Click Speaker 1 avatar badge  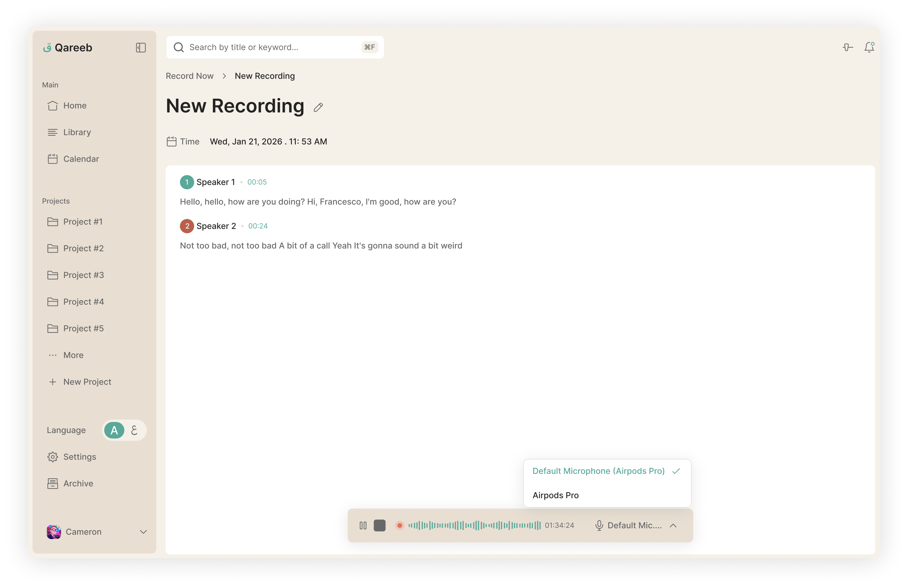pos(187,182)
